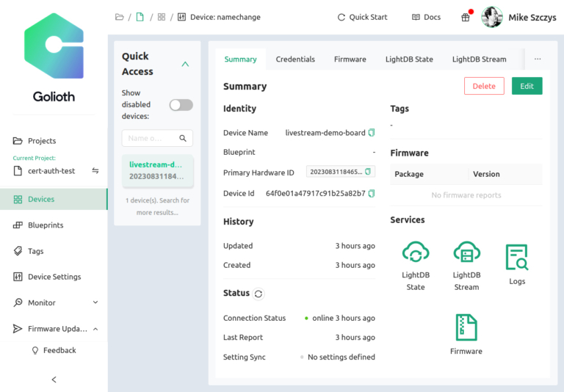Viewport: 564px width, 392px height.
Task: Click the devices grid breadcrumb icon
Action: [162, 17]
